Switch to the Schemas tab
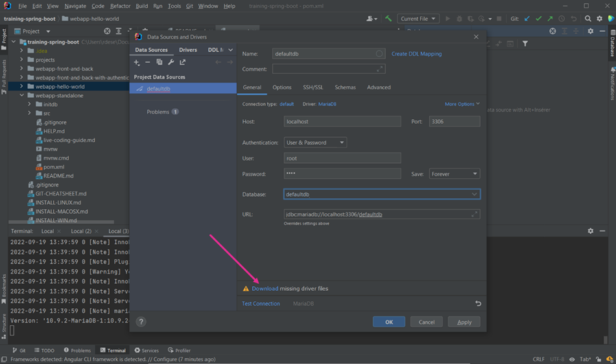The height and width of the screenshot is (364, 616). 345,87
